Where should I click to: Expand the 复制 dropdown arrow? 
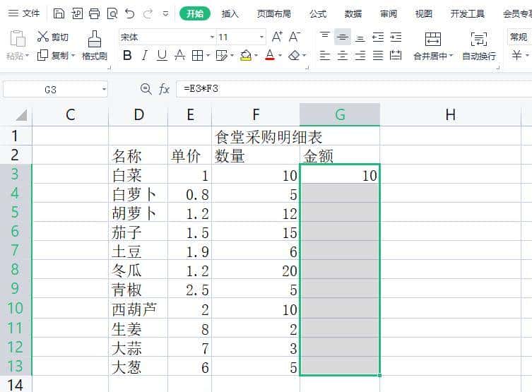pyautogui.click(x=73, y=55)
